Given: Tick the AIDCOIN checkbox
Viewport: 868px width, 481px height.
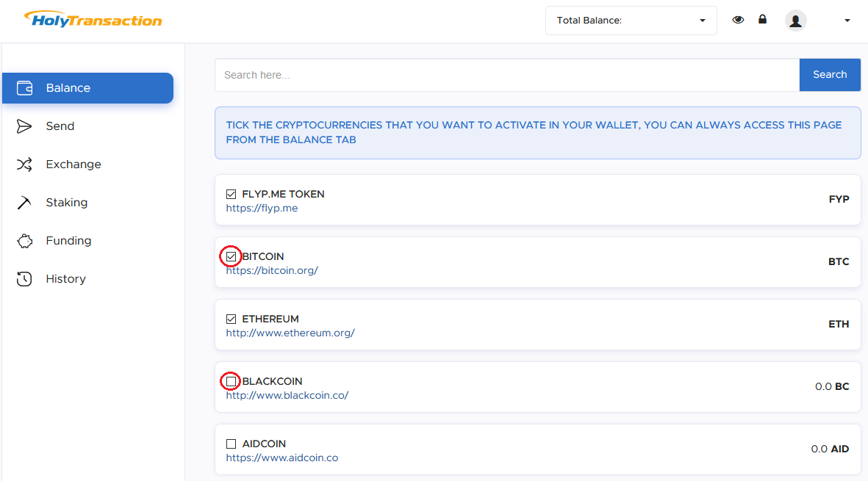Looking at the screenshot, I should click(x=231, y=444).
